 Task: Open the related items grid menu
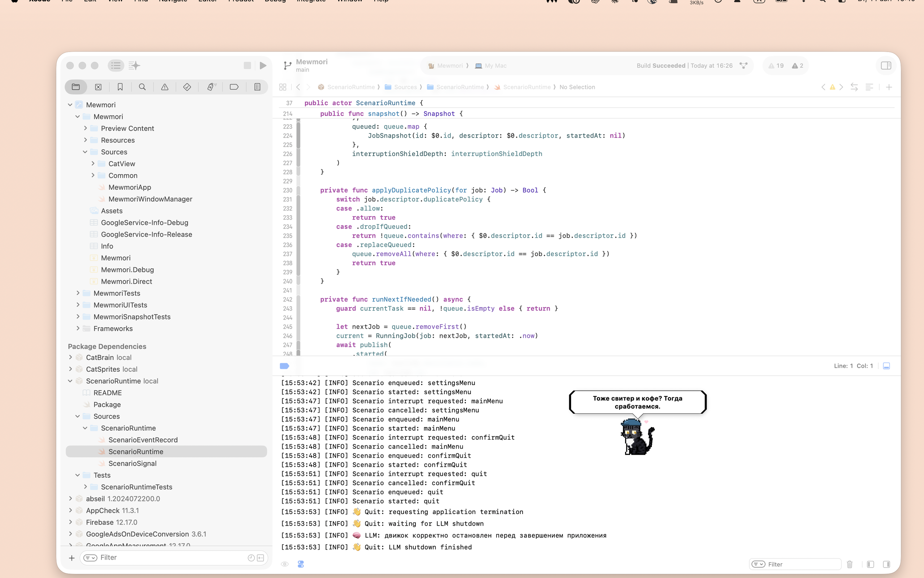pyautogui.click(x=283, y=87)
